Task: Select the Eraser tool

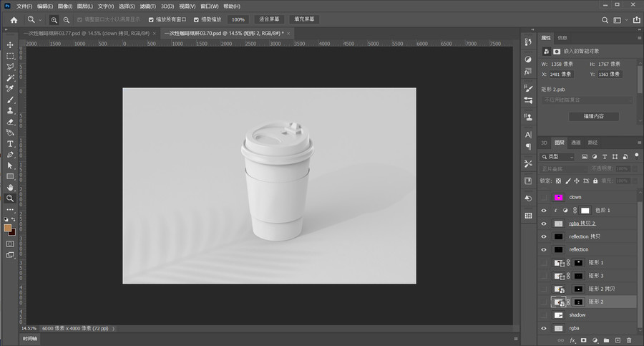Action: point(10,122)
